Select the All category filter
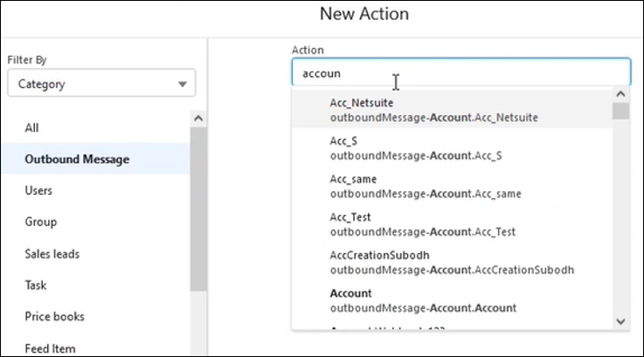644x357 pixels. pos(32,127)
